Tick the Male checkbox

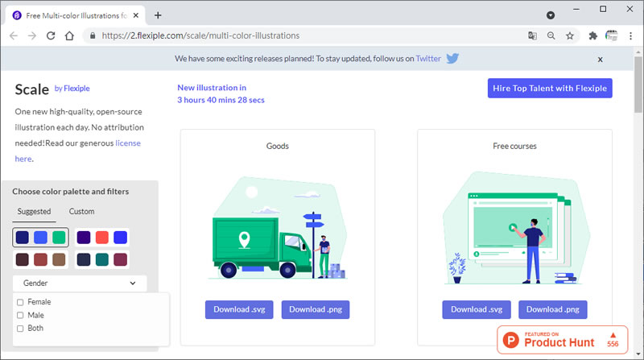point(20,316)
